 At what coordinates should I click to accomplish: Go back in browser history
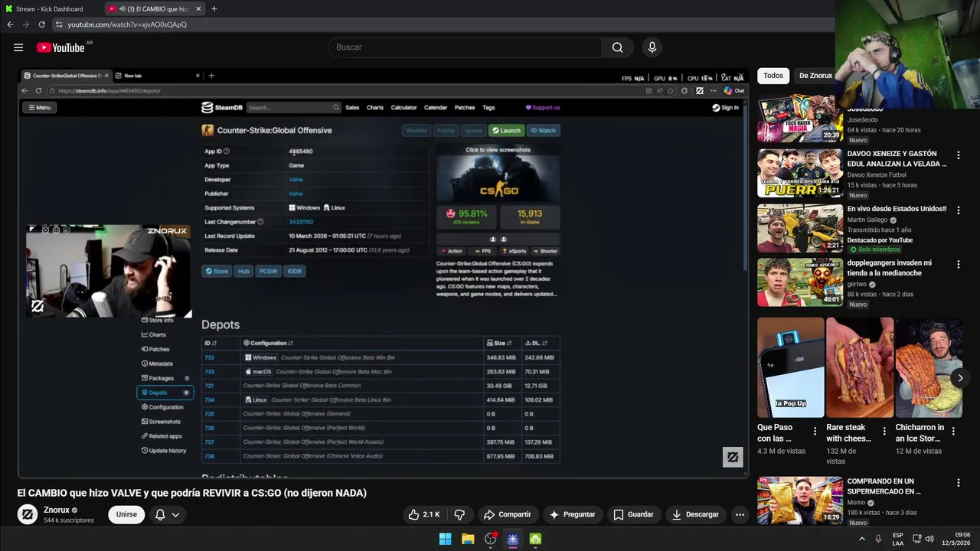(x=10, y=24)
